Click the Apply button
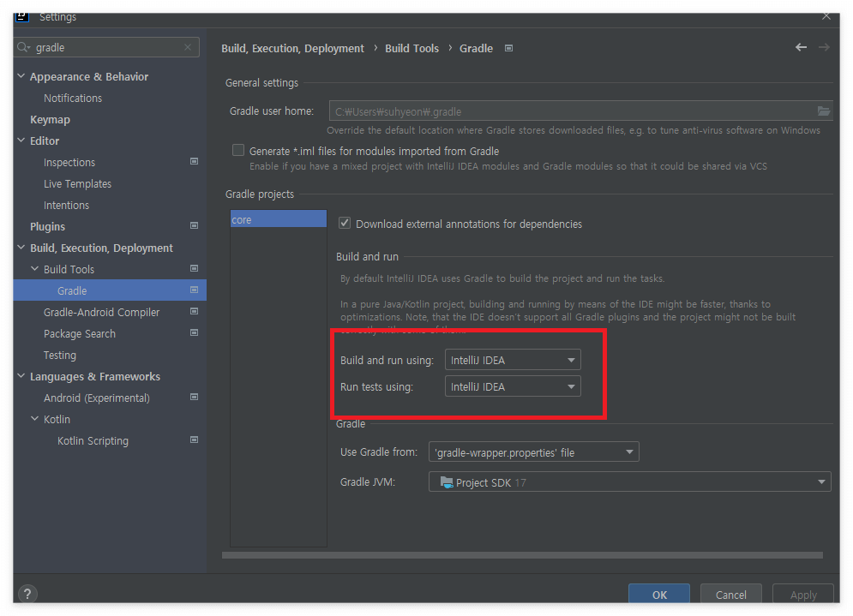 [803, 595]
